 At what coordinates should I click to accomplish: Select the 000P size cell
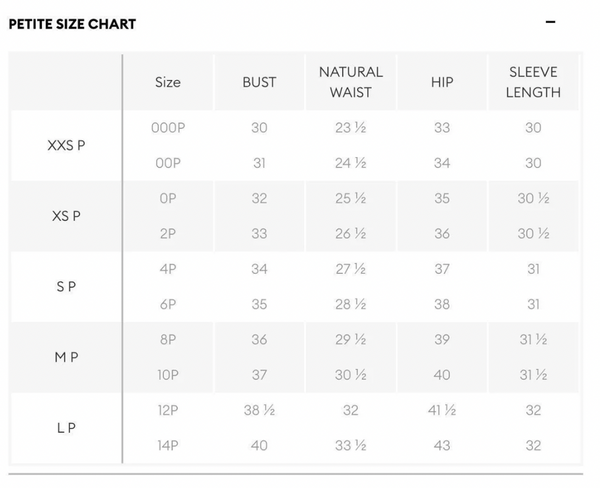click(x=168, y=127)
